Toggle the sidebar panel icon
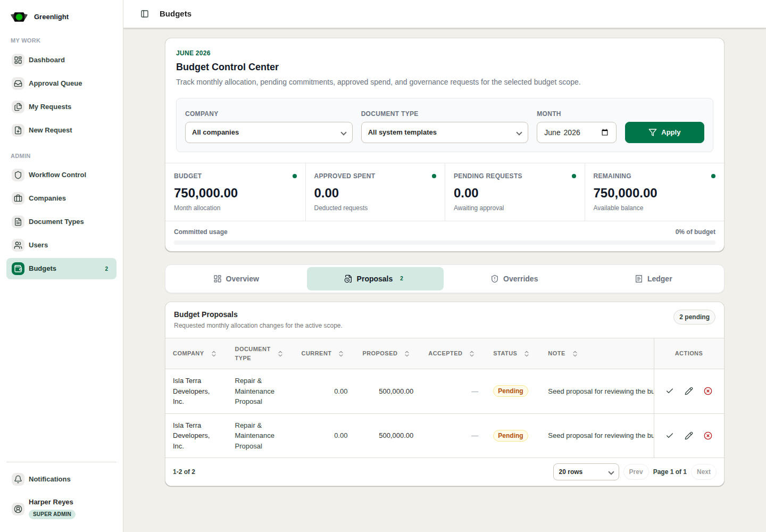Screen dimensions: 766x532 [145, 14]
